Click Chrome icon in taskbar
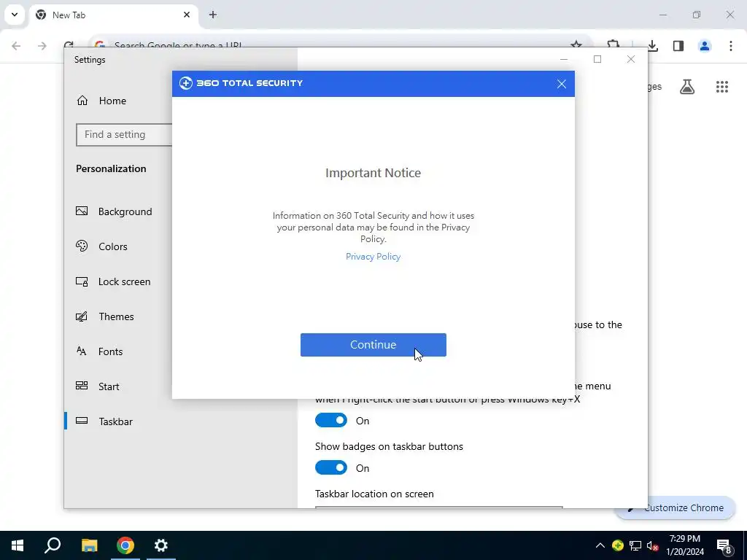Image resolution: width=747 pixels, height=560 pixels. pyautogui.click(x=125, y=545)
